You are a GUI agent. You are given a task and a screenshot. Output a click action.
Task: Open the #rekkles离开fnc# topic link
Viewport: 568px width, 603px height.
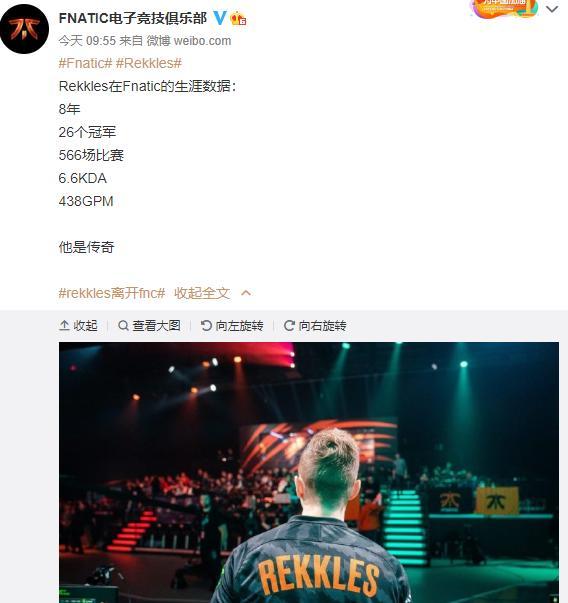112,293
